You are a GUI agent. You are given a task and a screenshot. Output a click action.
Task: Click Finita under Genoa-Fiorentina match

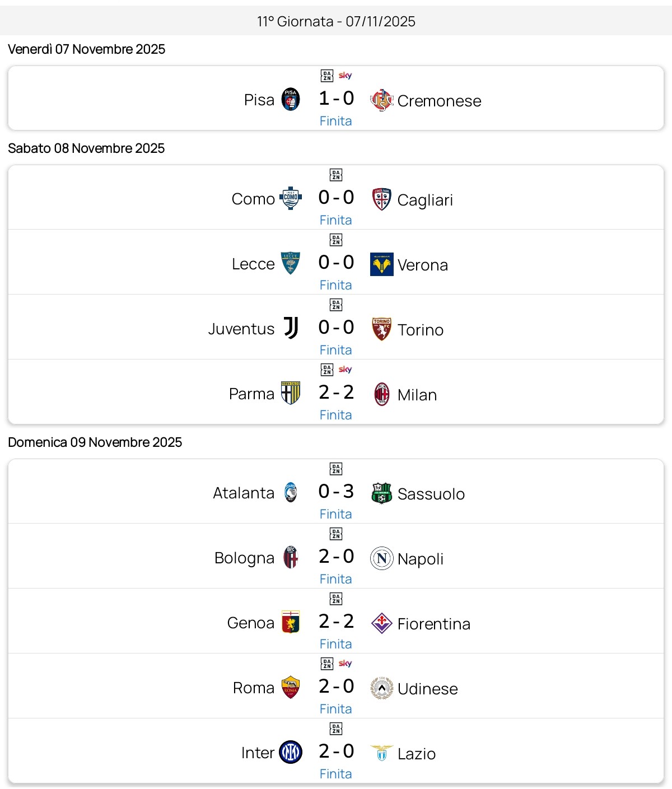336,644
